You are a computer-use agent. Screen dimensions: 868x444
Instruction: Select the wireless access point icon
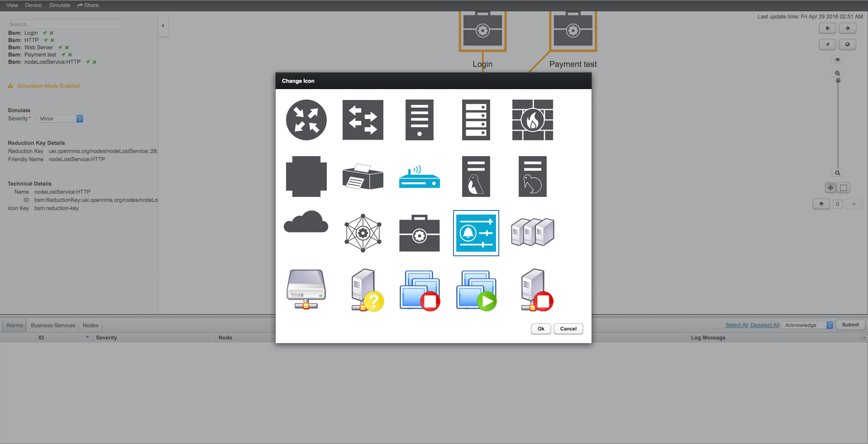(419, 176)
